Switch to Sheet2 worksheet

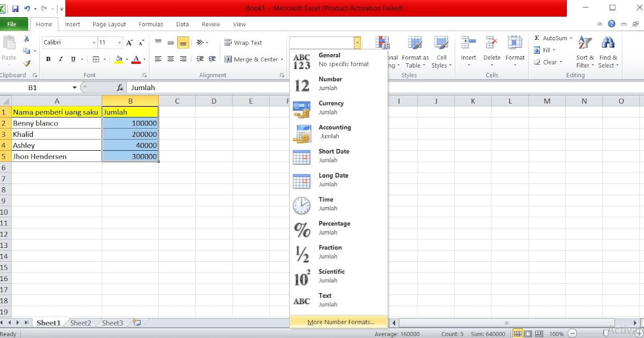[80, 323]
